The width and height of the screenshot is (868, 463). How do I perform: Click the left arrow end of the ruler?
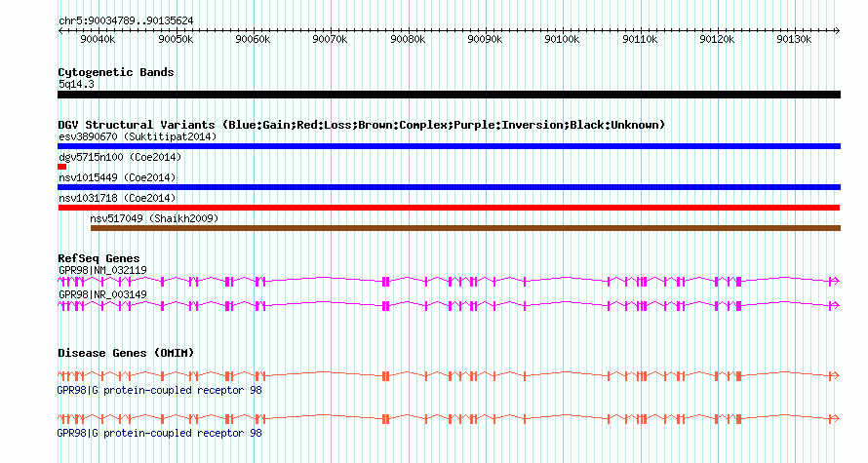(60, 31)
